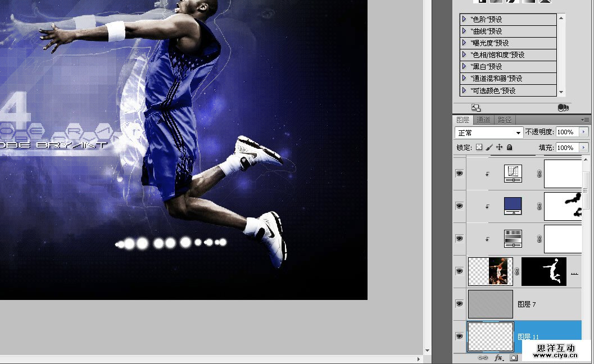Click the link layers icon at panel bottom
The height and width of the screenshot is (364, 594).
coord(482,357)
